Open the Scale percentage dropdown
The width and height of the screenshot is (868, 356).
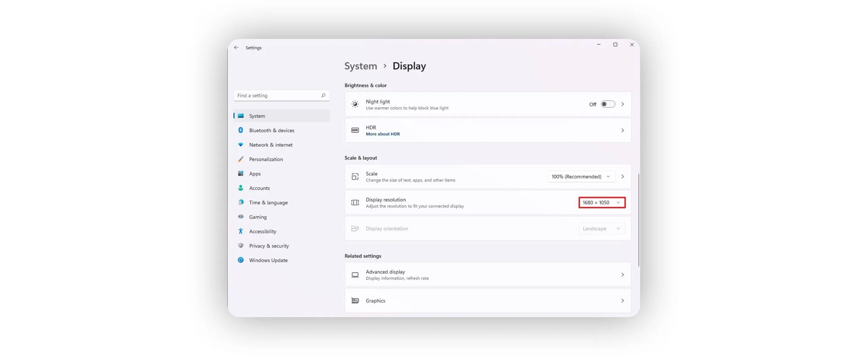(580, 177)
